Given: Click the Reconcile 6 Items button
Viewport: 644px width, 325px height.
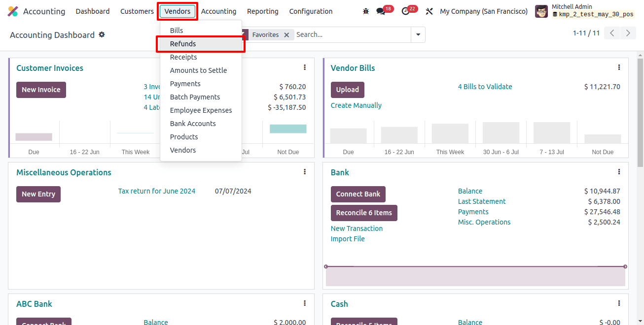Looking at the screenshot, I should (x=364, y=213).
